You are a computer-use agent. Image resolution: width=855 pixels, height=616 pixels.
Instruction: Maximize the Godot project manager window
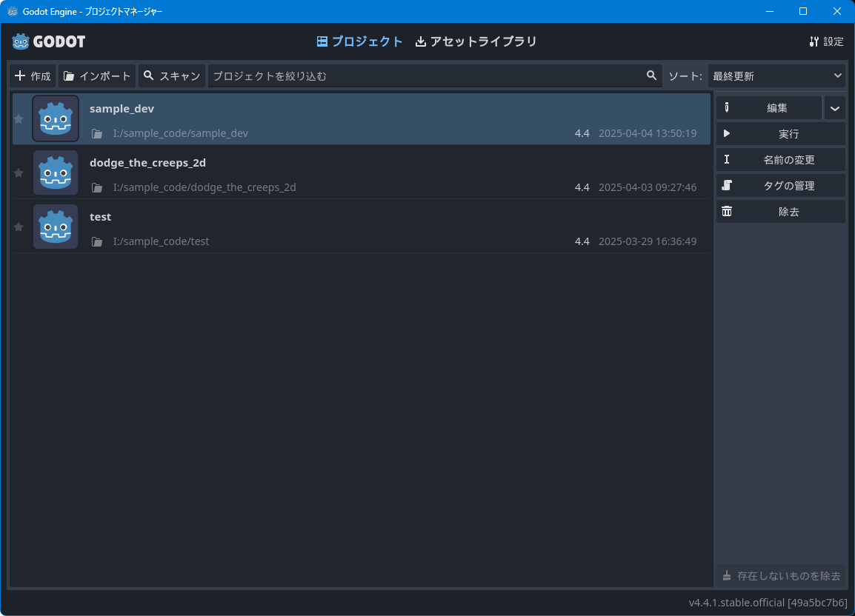tap(802, 11)
